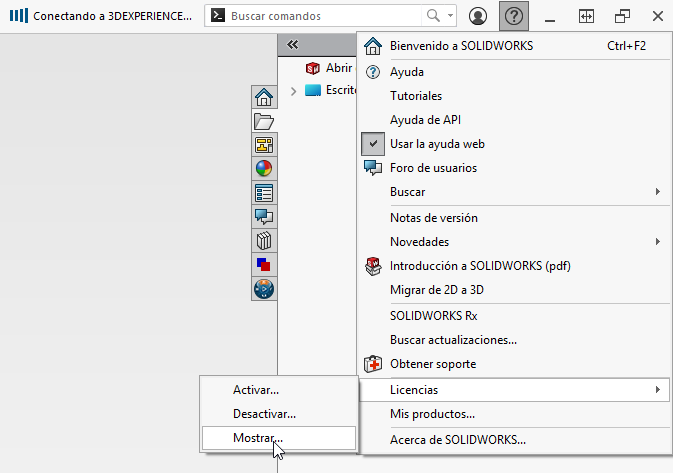The width and height of the screenshot is (673, 473).
Task: Open the SOLIDWORKS Forum speech bubble tab
Action: point(264,217)
